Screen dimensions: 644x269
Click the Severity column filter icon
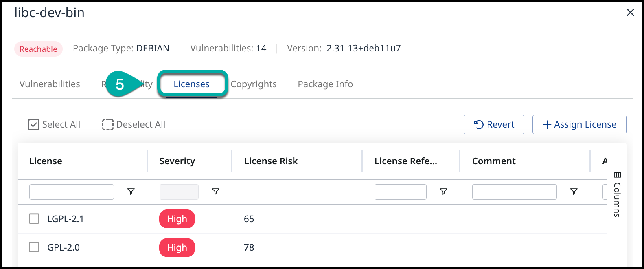point(215,192)
